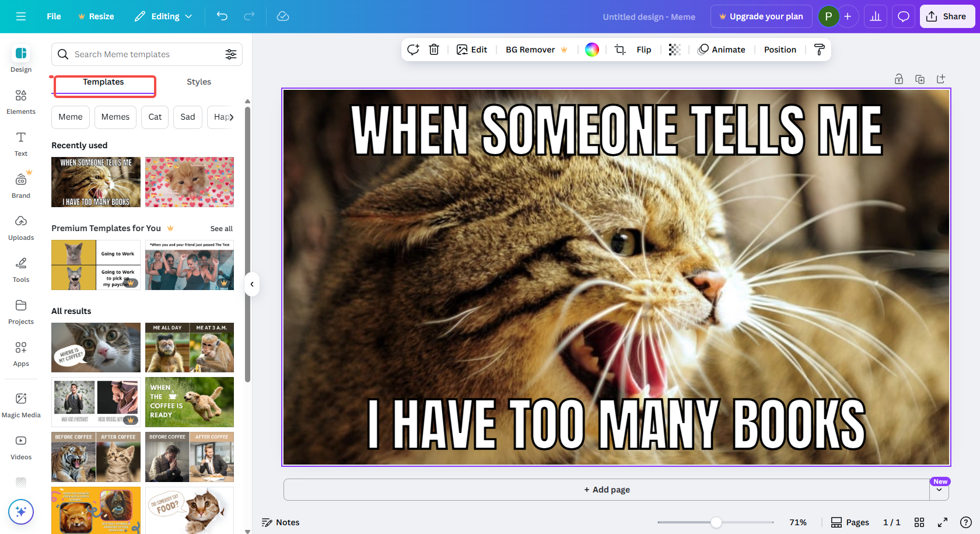Click Add page bar

[607, 490]
